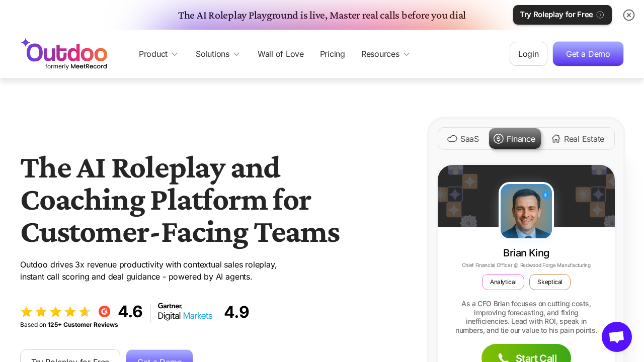Select the Analytical personality tag
Screen dimensions: 644x362
point(503,282)
